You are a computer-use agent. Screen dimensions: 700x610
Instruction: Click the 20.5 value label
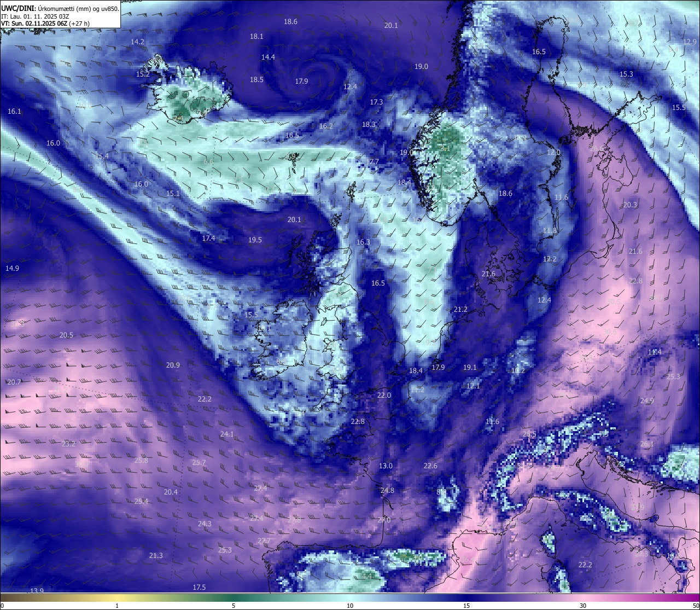[x=66, y=335]
